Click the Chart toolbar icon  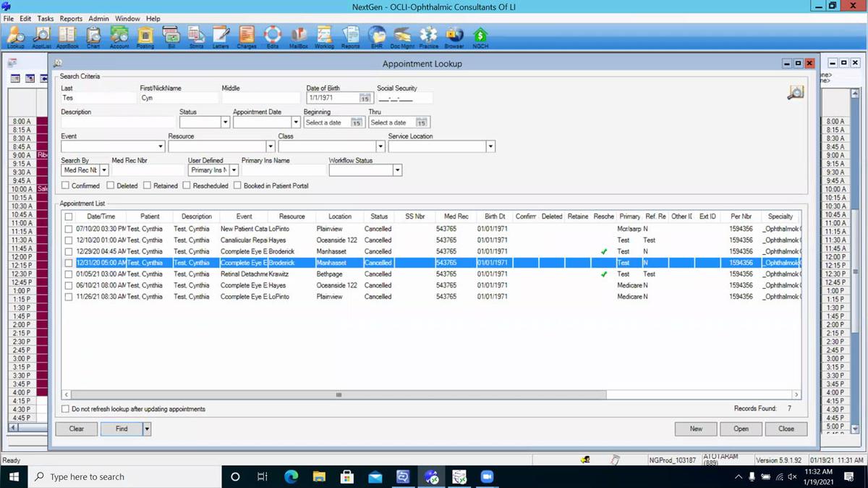click(x=93, y=35)
